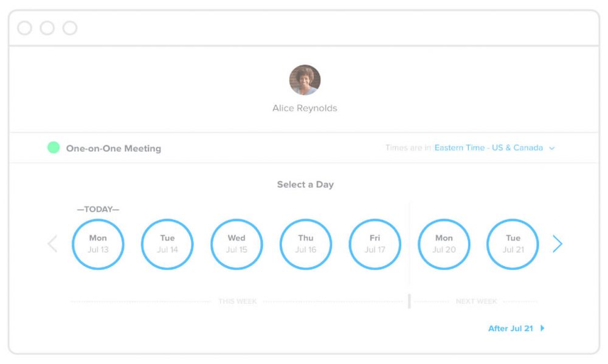
Task: Pick Tue Jul 21 in next week
Action: (513, 244)
